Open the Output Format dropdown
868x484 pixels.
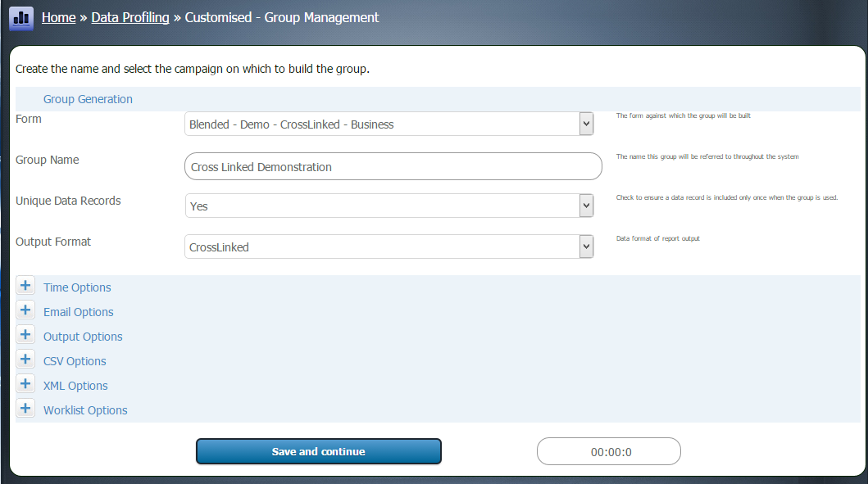click(x=385, y=246)
